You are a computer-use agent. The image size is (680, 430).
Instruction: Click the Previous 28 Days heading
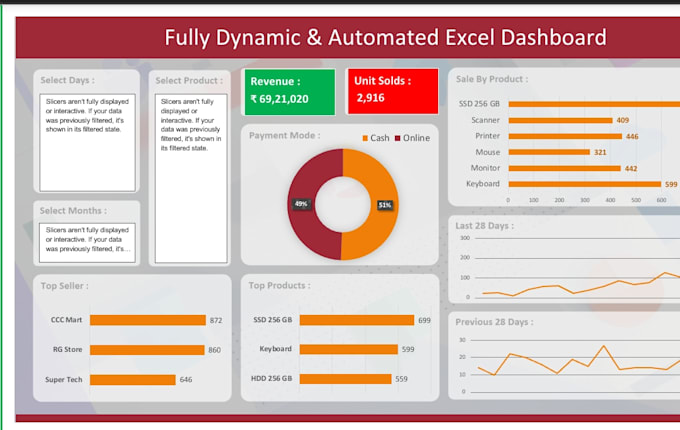pyautogui.click(x=494, y=322)
